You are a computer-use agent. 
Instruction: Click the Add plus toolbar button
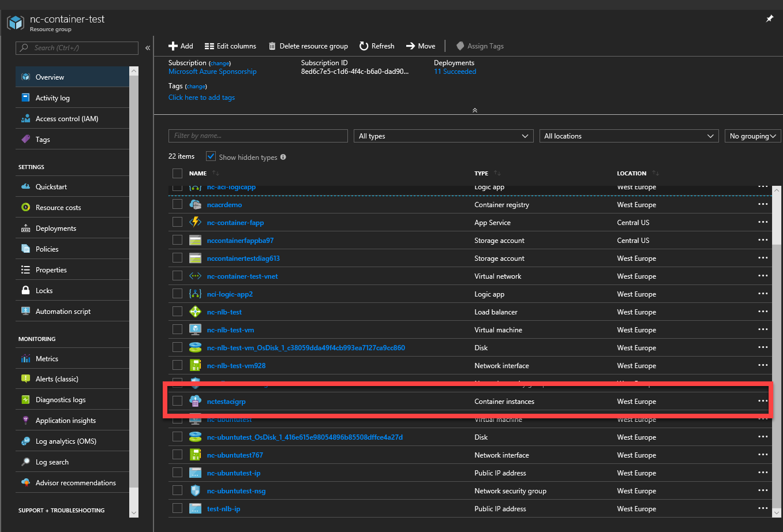pos(181,46)
